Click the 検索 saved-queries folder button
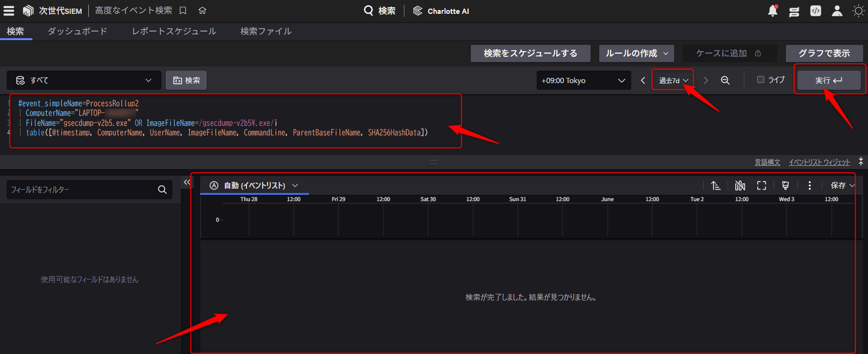Image resolution: width=868 pixels, height=354 pixels. 186,80
